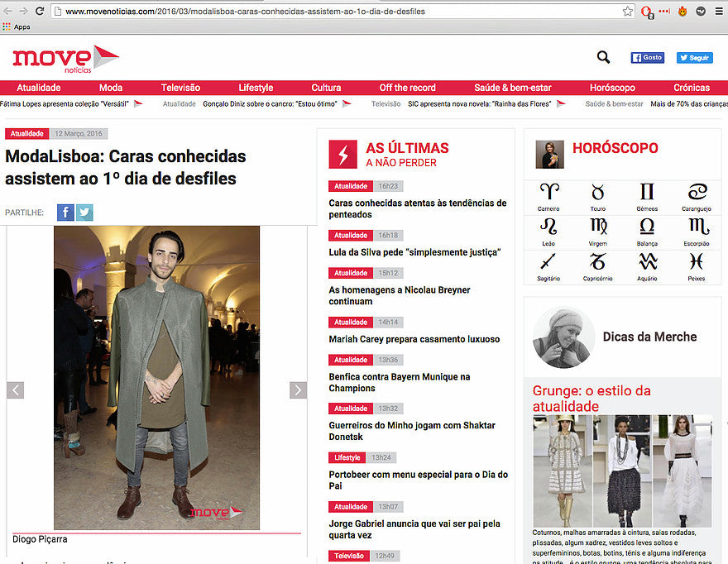Open the Atualidade menu section

(x=39, y=88)
